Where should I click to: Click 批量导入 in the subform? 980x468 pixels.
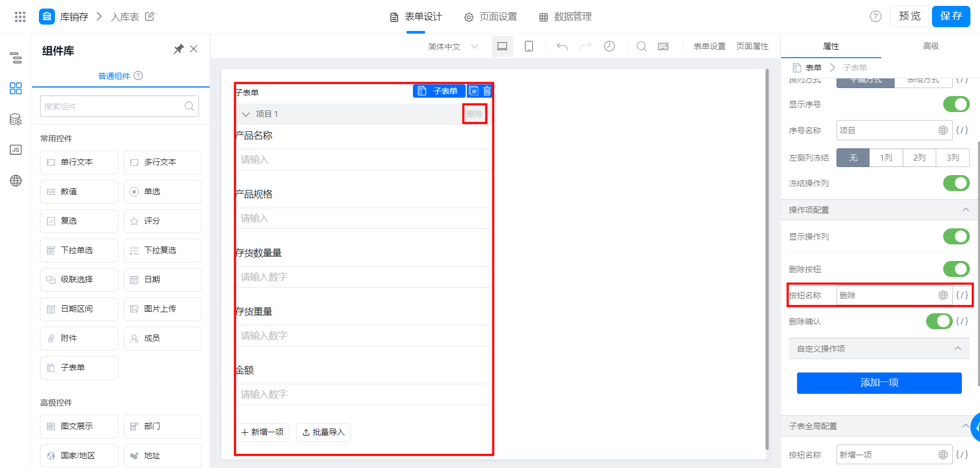pos(323,432)
